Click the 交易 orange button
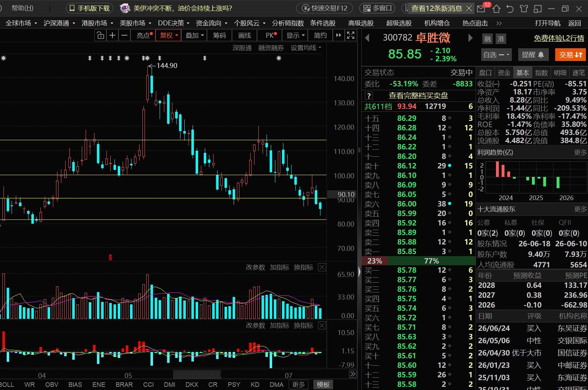This screenshot has width=588, height=390. coord(570,55)
